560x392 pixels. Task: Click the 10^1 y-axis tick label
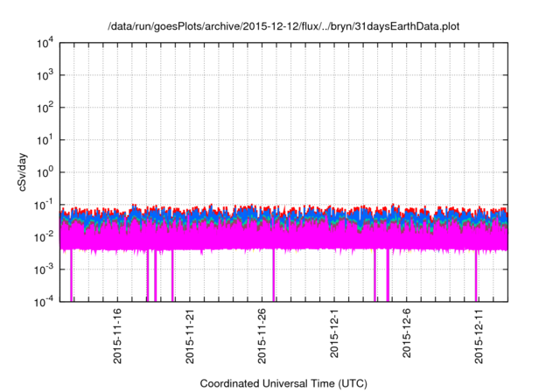click(x=45, y=140)
